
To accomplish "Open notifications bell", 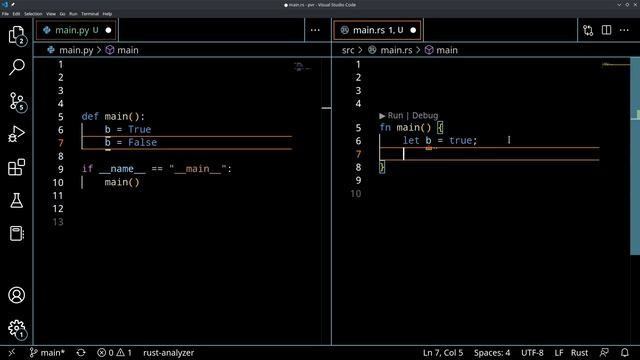I will pos(624,353).
